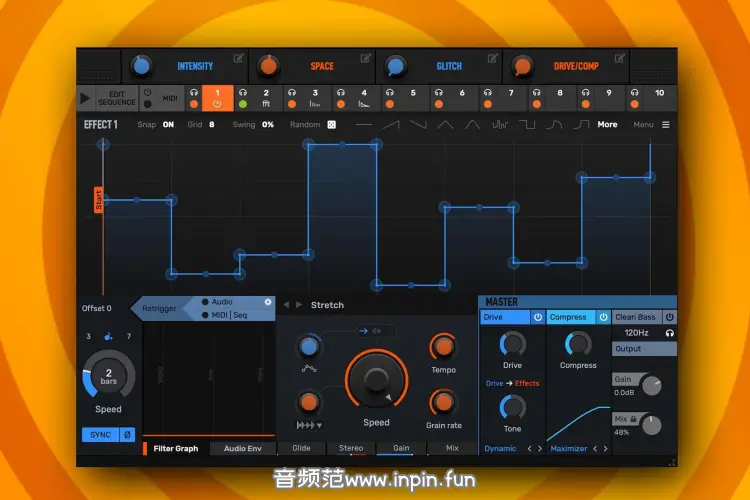The height and width of the screenshot is (500, 750).
Task: Switch to Filter Graph tab
Action: tap(176, 448)
